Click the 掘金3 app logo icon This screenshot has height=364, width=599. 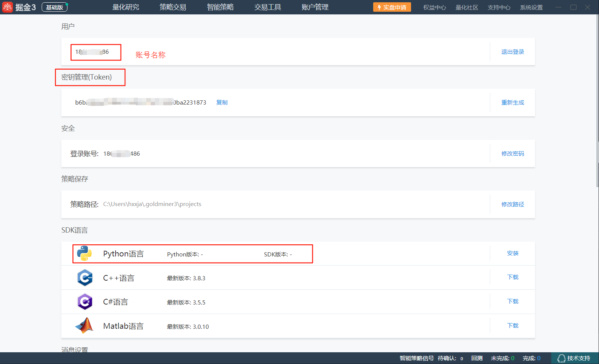click(8, 7)
